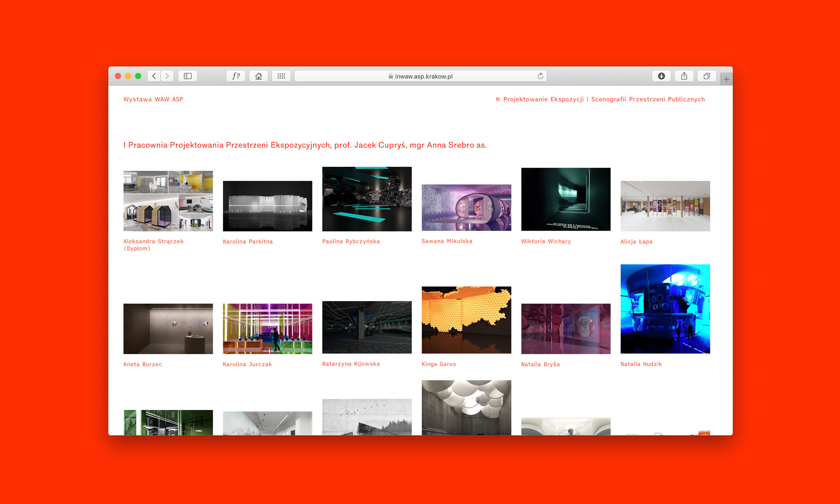
Task: Open the home page button
Action: 258,76
